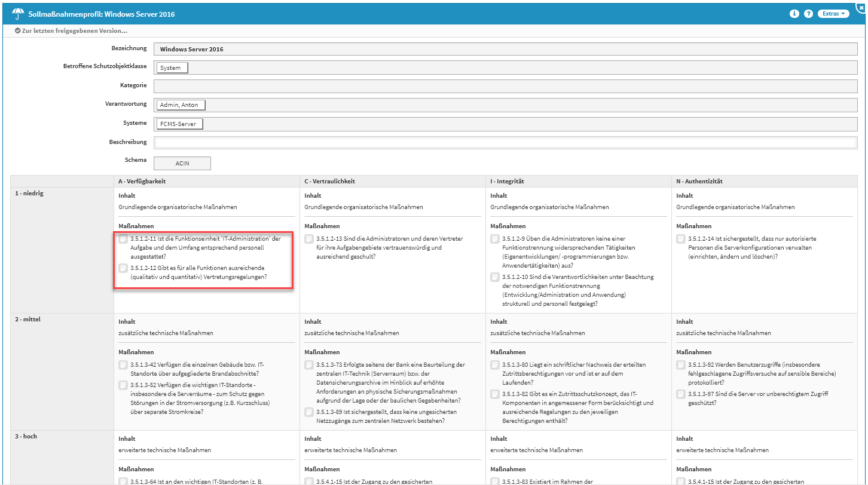The image size is (868, 485).
Task: Click the empty Beschreibung field
Action: click(506, 143)
